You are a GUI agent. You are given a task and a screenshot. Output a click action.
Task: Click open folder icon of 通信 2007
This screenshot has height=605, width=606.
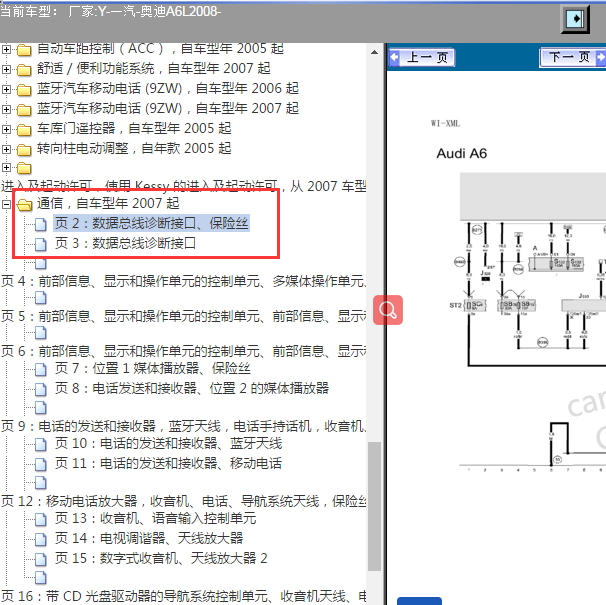[x=24, y=205]
